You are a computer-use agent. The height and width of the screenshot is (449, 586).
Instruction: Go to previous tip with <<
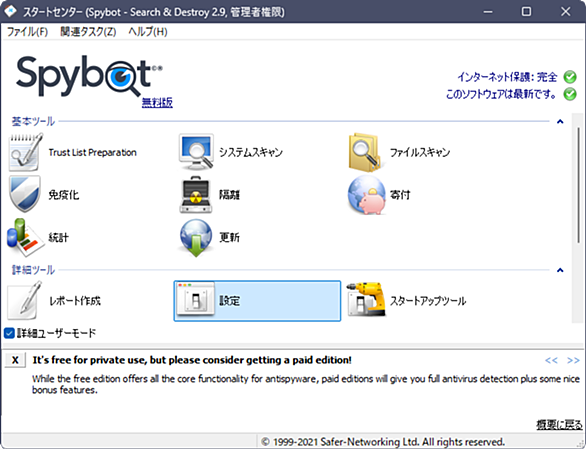click(x=551, y=360)
